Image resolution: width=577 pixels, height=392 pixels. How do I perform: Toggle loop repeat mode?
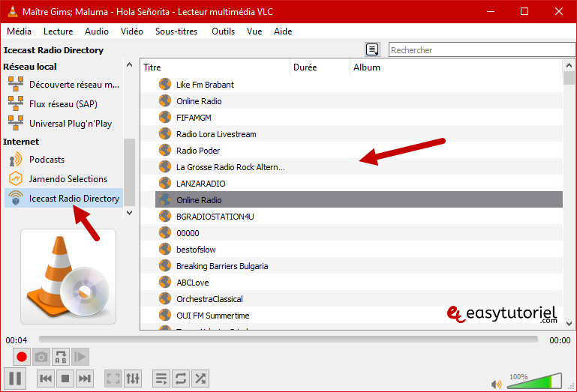tap(181, 379)
